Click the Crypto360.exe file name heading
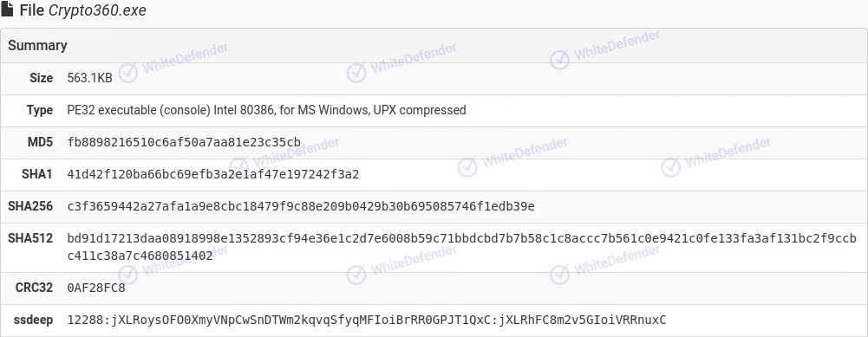This screenshot has height=337, width=868. click(83, 10)
